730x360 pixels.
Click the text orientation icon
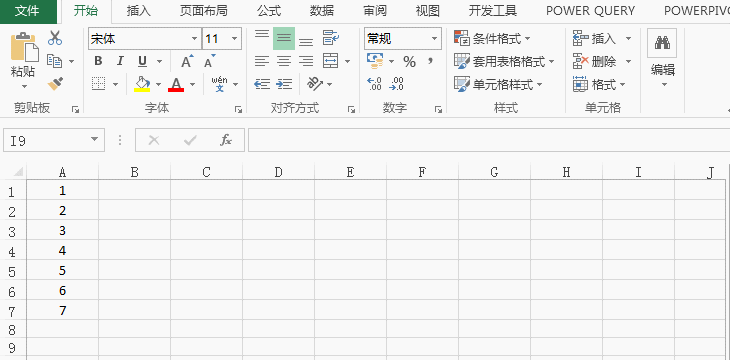pos(315,84)
